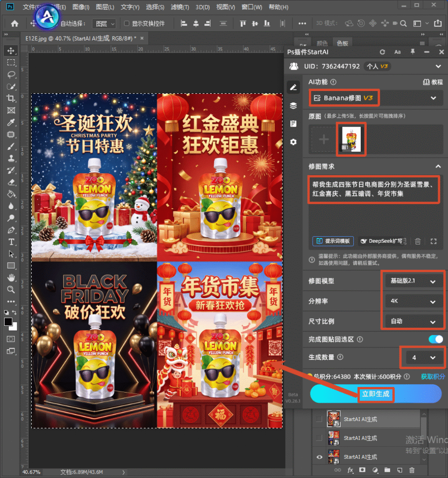Screen dimensions: 448x478
Task: Create a new group with the folder icon
Action: pyautogui.click(x=387, y=470)
